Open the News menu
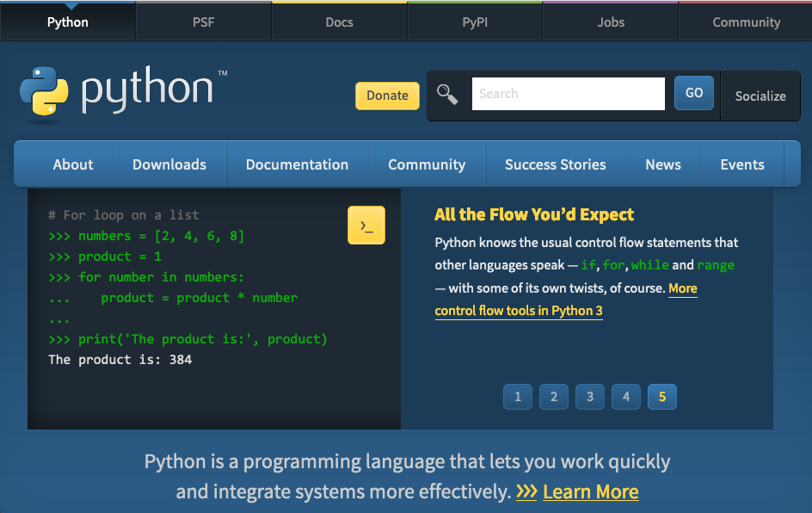Viewport: 812px width, 513px height. click(x=663, y=164)
